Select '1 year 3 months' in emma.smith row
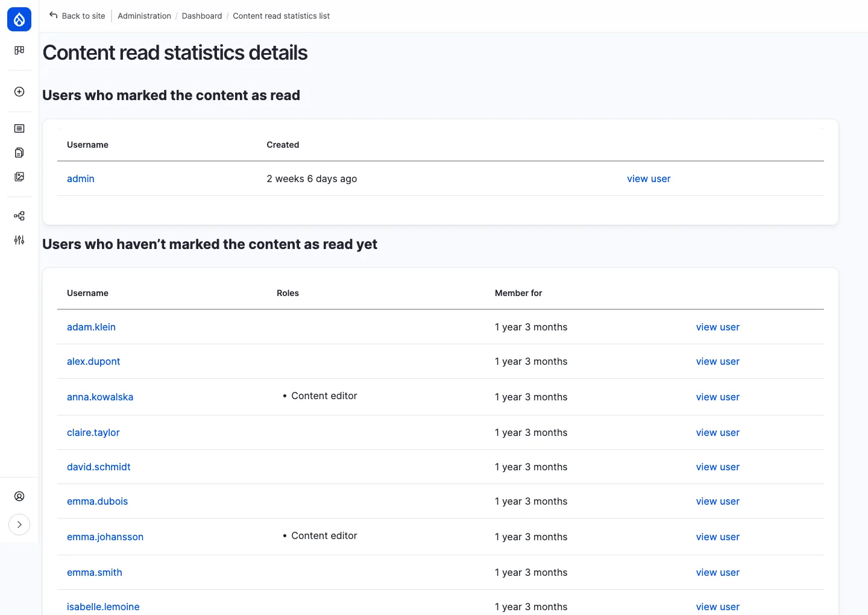Screen dimensions: 868x615 pos(531,572)
